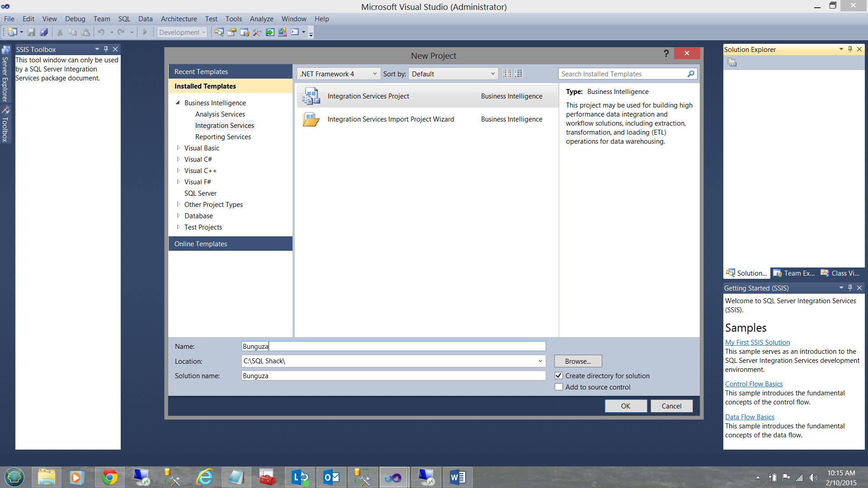Screen dimensions: 868x488
Task: Enable Add to source control checkbox
Action: pyautogui.click(x=559, y=387)
